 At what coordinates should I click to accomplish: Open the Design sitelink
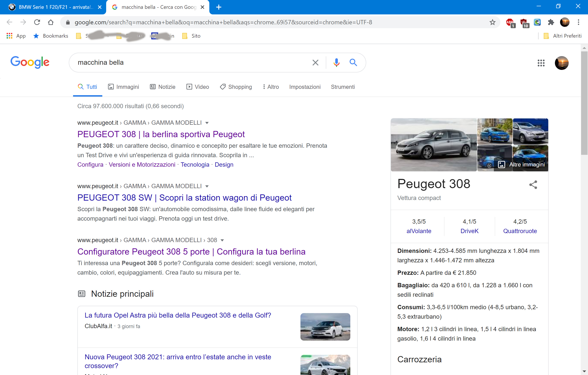tap(224, 165)
